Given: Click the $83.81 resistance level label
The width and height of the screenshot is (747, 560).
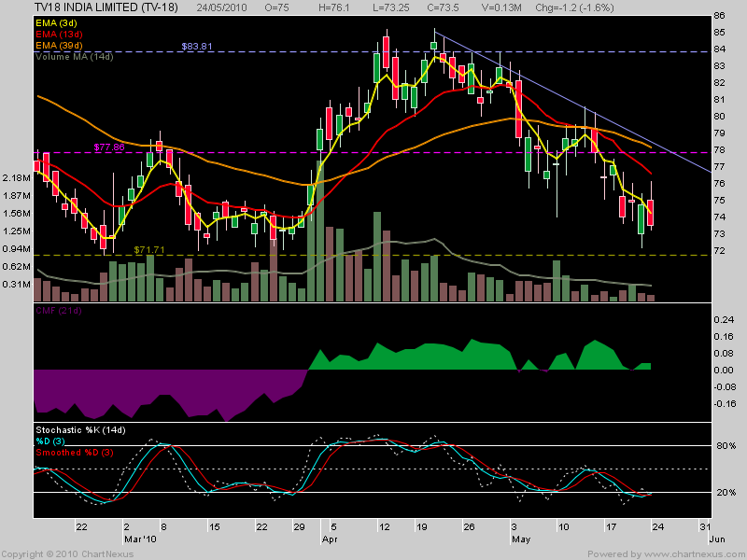Looking at the screenshot, I should (197, 46).
